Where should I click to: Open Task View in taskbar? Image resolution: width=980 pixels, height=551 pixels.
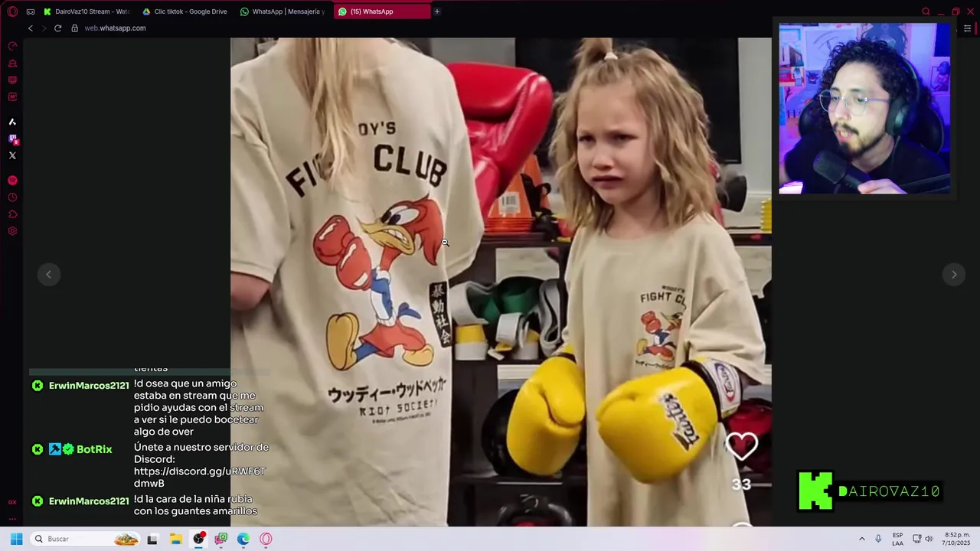(152, 539)
